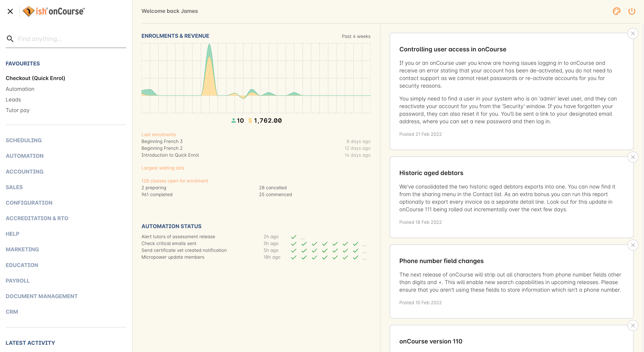
Task: Click Controlling user access in onCourse title
Action: (453, 49)
